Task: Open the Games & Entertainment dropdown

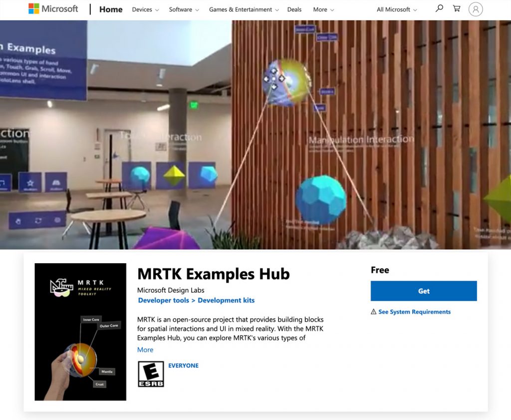Action: pyautogui.click(x=240, y=9)
